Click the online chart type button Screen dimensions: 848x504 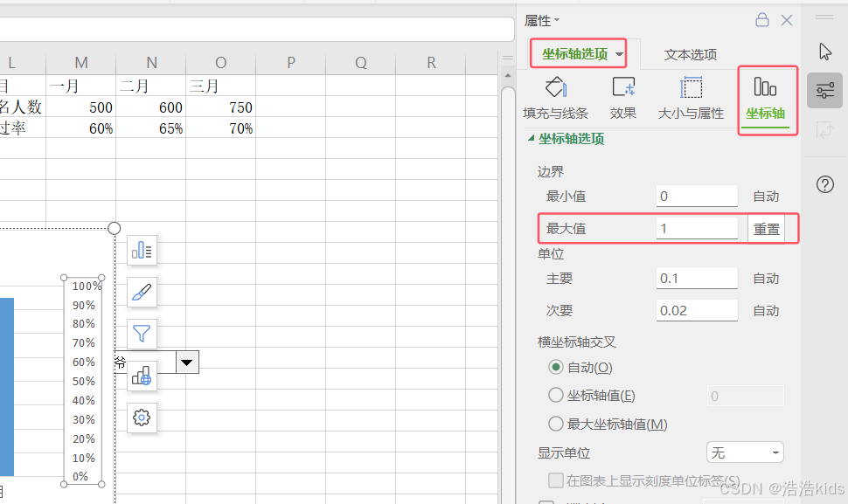(142, 376)
